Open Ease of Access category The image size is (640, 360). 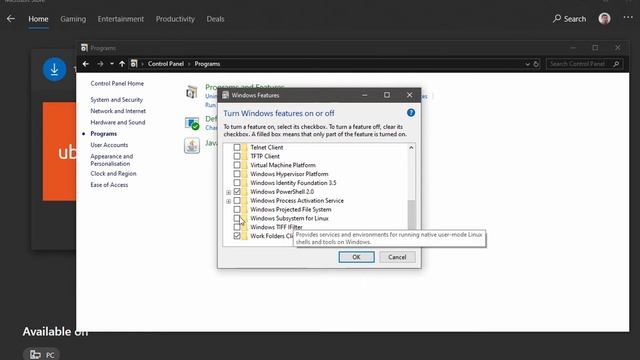(x=109, y=185)
